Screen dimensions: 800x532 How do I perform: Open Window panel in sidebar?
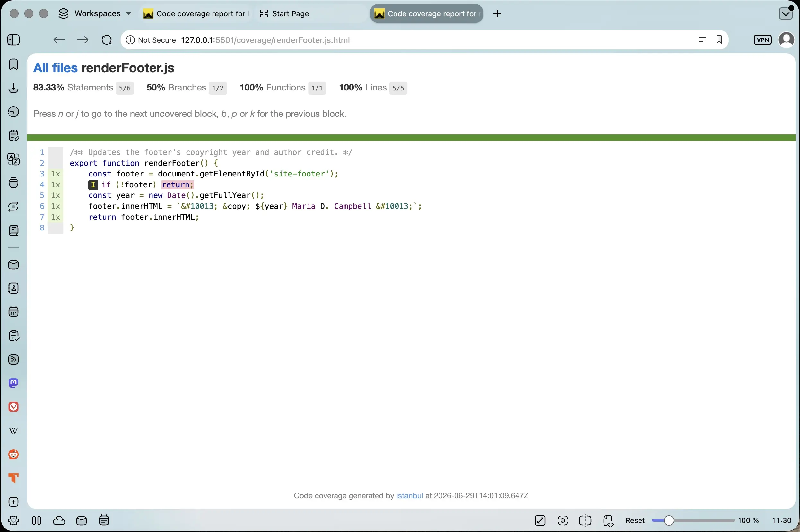tap(13, 183)
